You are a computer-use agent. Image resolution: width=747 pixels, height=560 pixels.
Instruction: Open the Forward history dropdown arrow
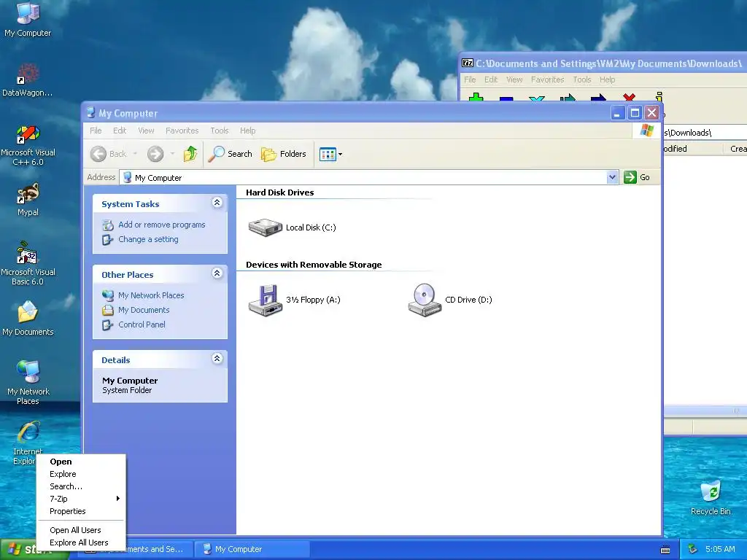(x=172, y=153)
